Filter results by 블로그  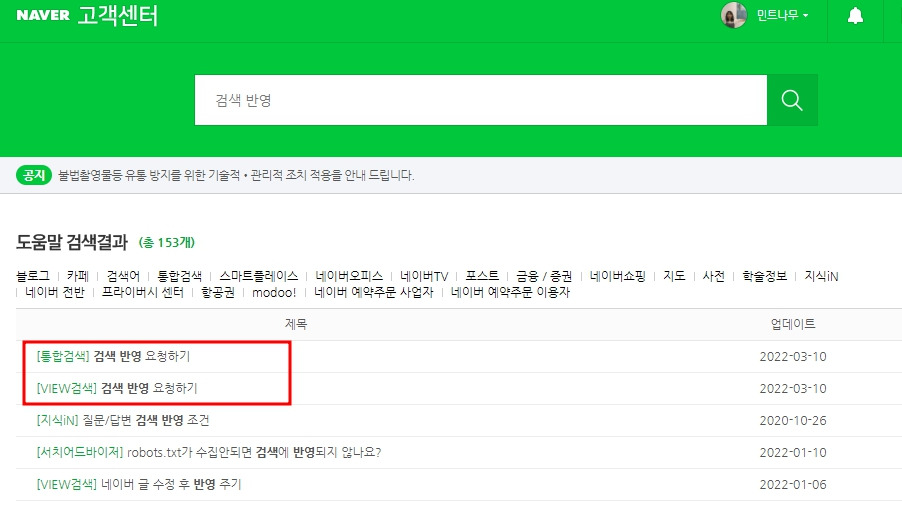(33, 276)
